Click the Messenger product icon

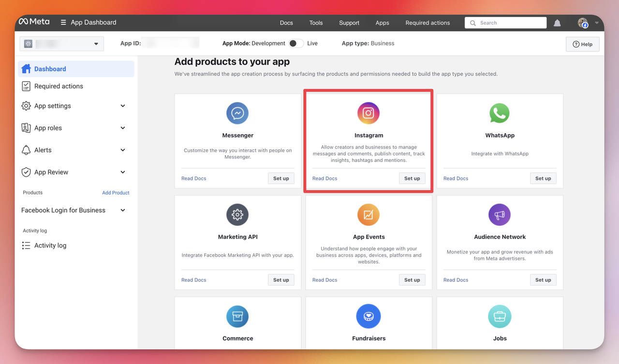pos(237,113)
